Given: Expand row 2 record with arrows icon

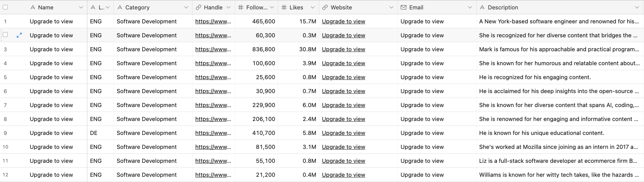Looking at the screenshot, I should 19,35.
